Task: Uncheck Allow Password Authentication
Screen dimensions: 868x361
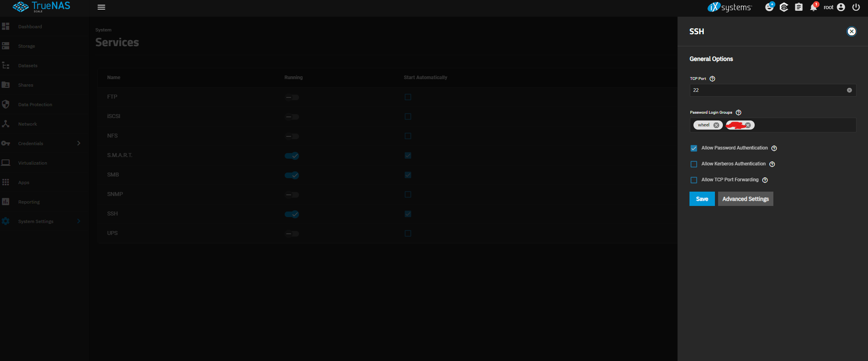Action: click(694, 148)
